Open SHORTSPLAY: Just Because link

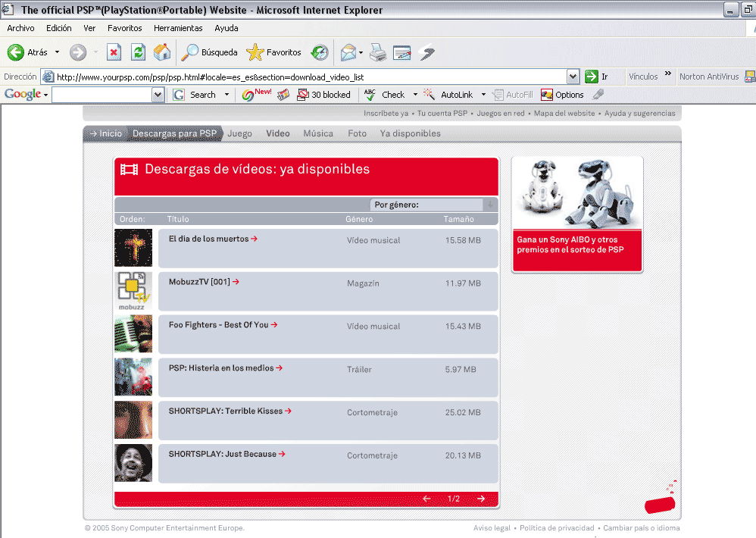(x=227, y=454)
